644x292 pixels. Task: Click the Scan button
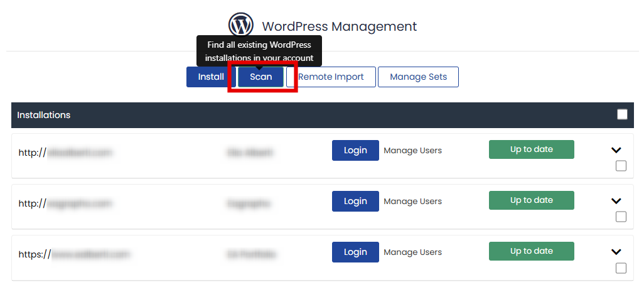pos(261,77)
